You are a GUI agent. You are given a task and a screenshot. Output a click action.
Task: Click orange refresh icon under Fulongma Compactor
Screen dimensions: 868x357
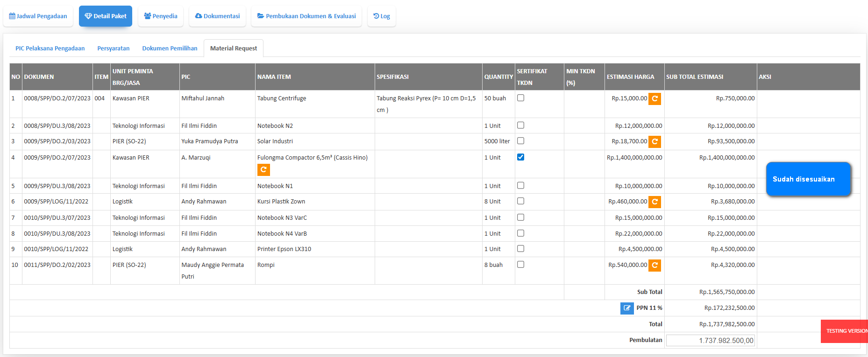pyautogui.click(x=263, y=170)
